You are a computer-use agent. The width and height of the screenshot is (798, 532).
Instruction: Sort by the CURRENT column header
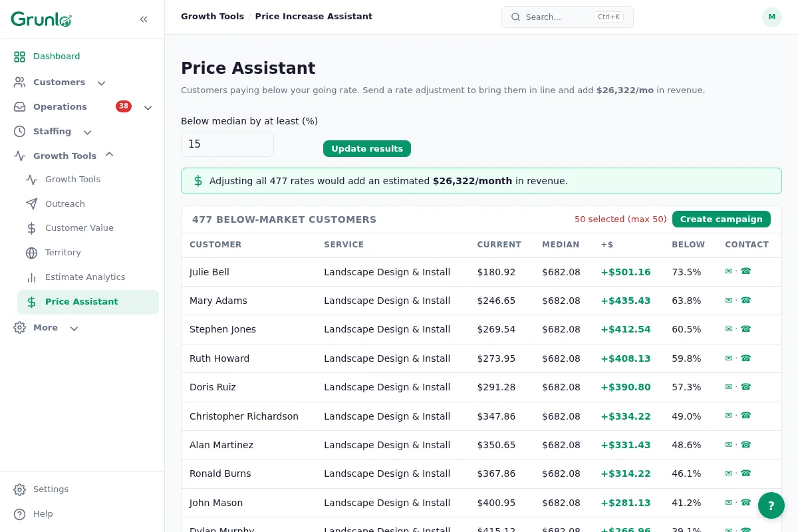499,245
